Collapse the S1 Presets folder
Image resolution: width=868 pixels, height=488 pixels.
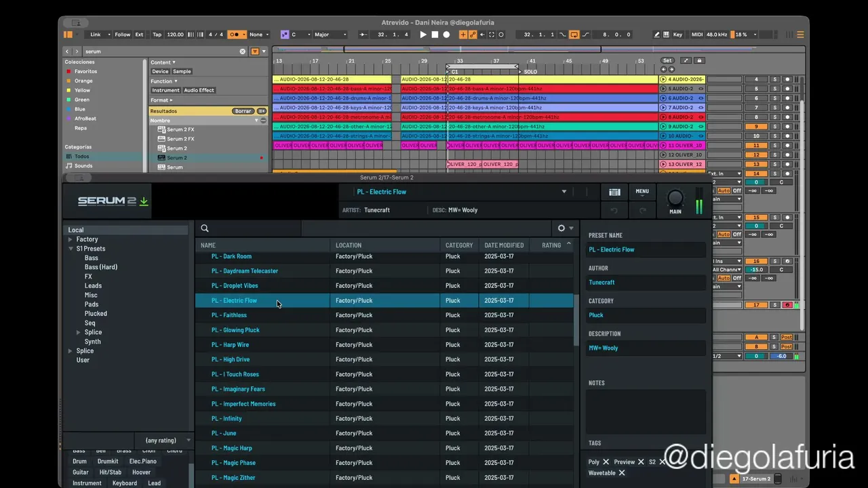point(70,249)
